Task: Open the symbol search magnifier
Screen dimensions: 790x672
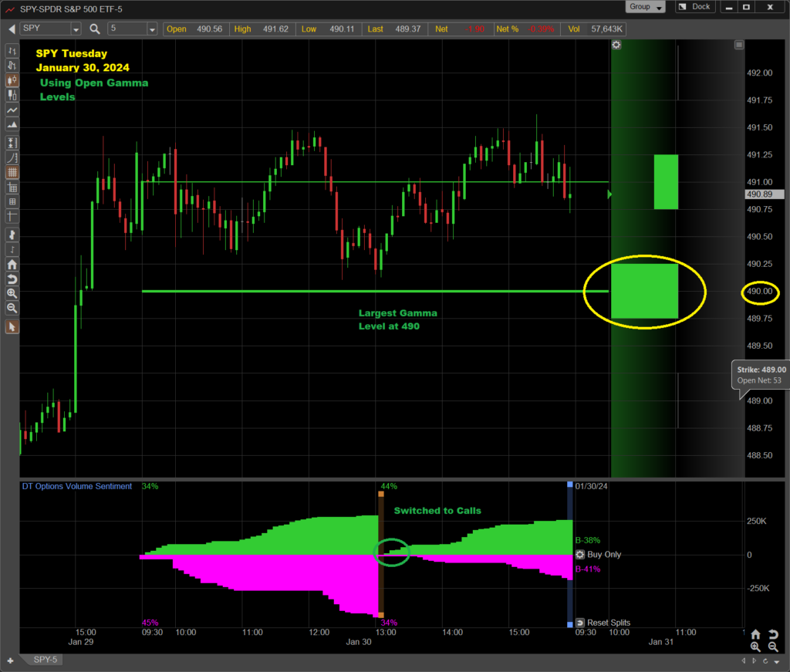Action: click(x=95, y=29)
